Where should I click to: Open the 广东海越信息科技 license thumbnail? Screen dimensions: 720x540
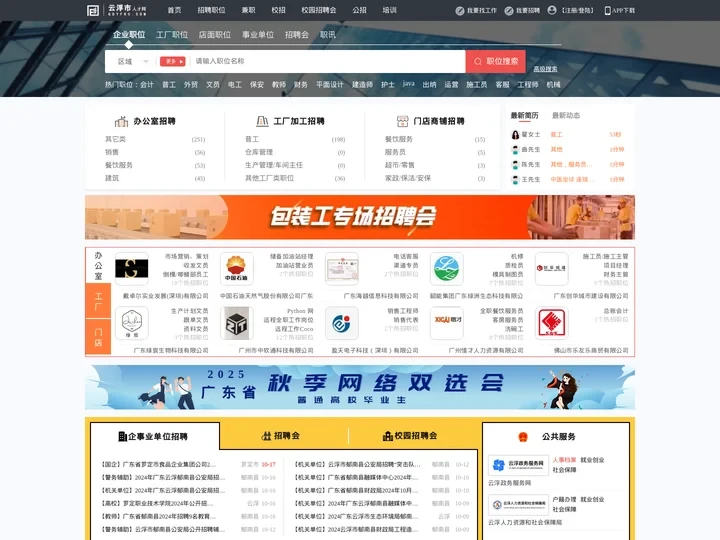pyautogui.click(x=342, y=269)
